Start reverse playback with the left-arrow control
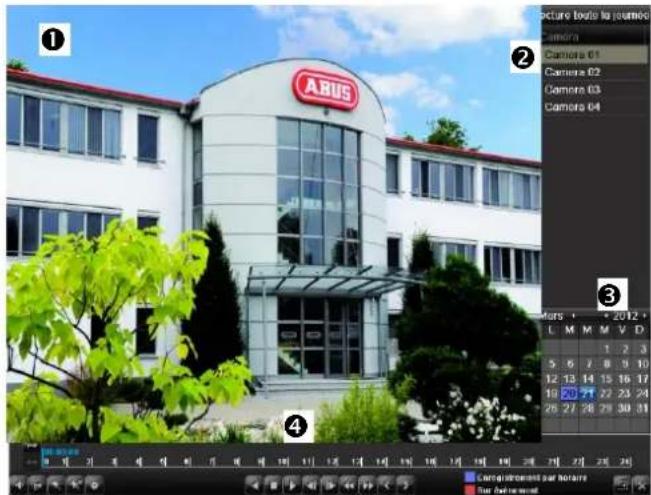This screenshot has height=495, width=651. [x=255, y=485]
